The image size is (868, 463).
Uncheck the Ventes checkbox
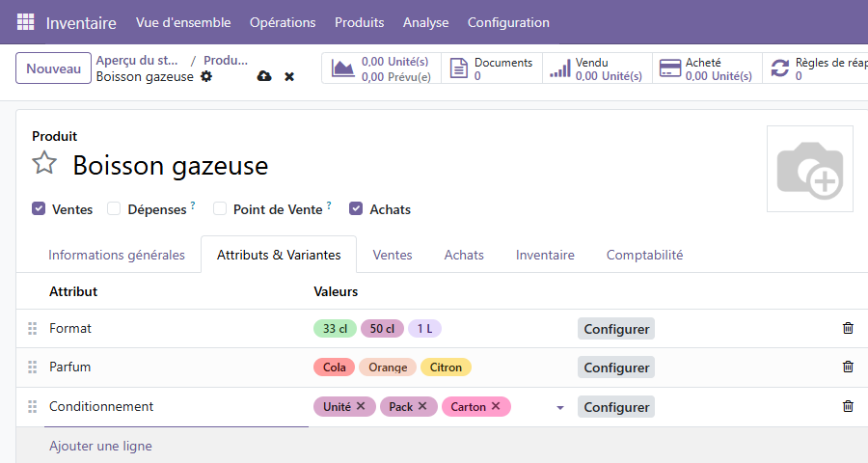39,208
